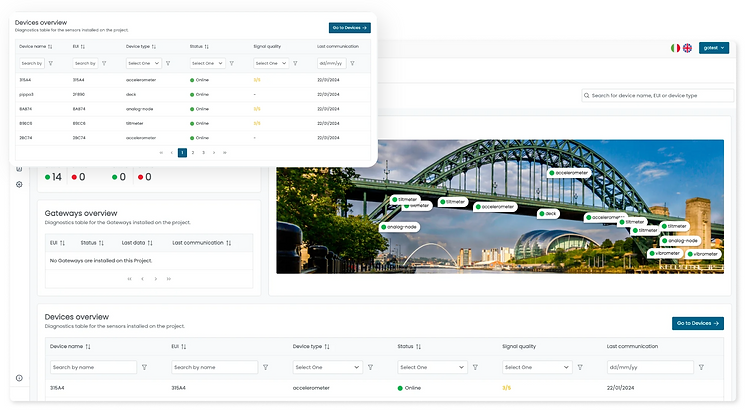The image size is (753, 415).
Task: Open filter icon for bottom Device name column
Action: pos(144,367)
